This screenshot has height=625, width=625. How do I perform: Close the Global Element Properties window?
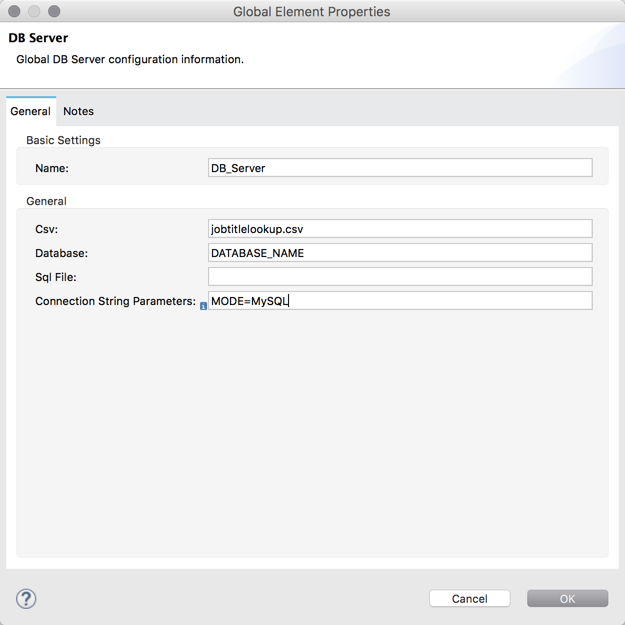pos(14,11)
